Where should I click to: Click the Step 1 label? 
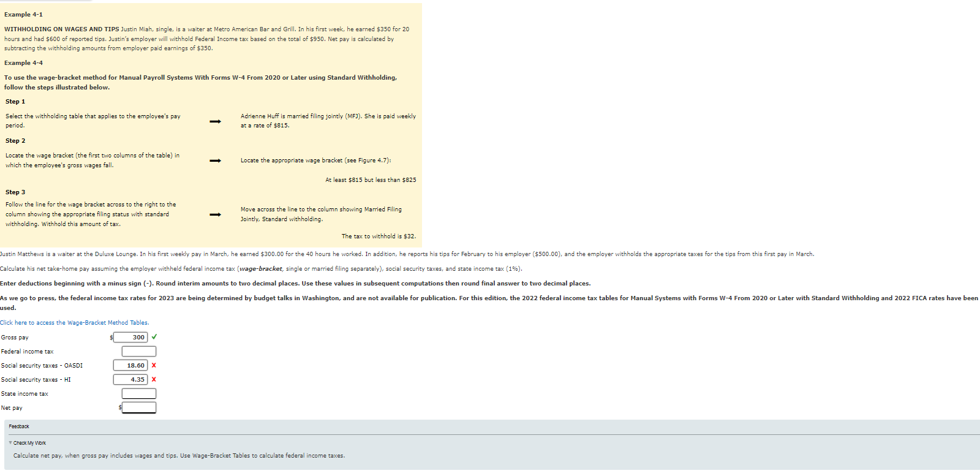pos(15,102)
